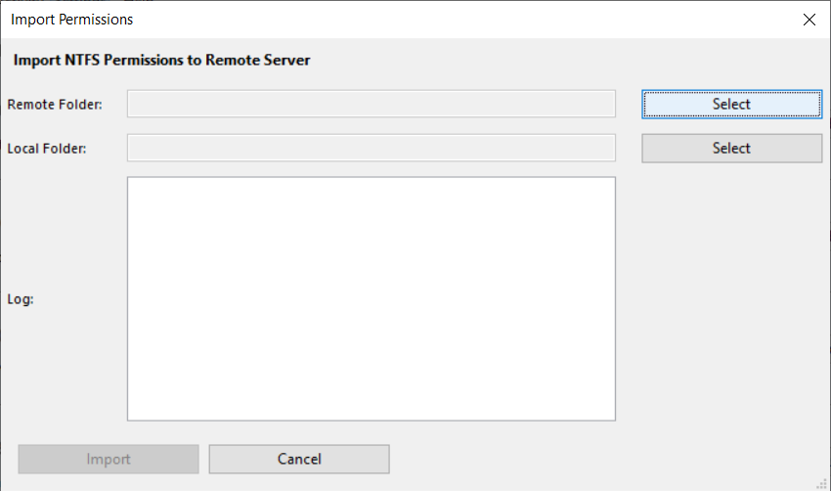The width and height of the screenshot is (831, 491).
Task: Browse for the local permissions folder
Action: (x=731, y=148)
